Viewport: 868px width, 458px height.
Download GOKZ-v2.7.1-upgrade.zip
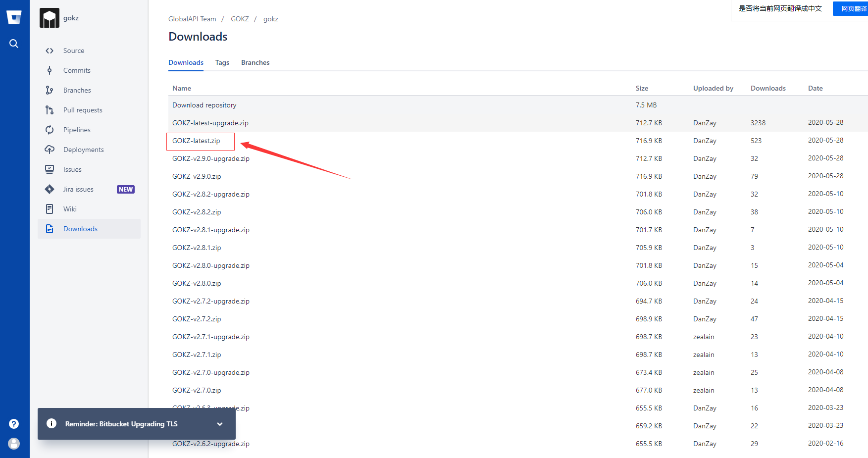(211, 337)
